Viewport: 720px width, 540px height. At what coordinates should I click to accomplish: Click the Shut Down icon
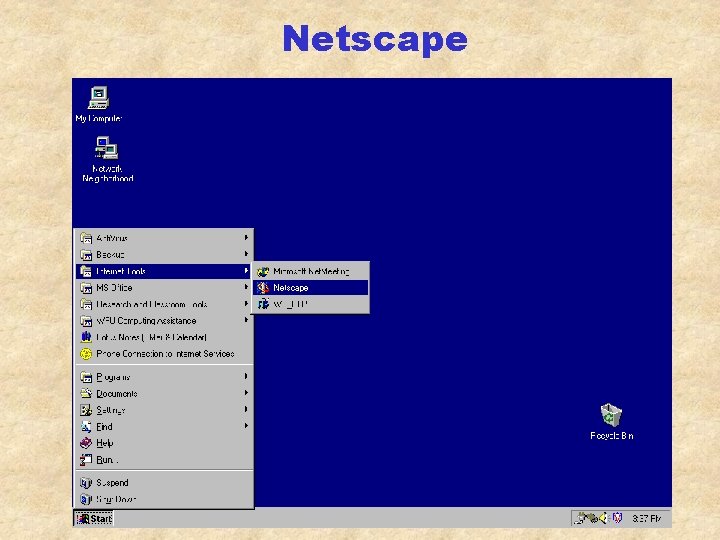pyautogui.click(x=86, y=499)
